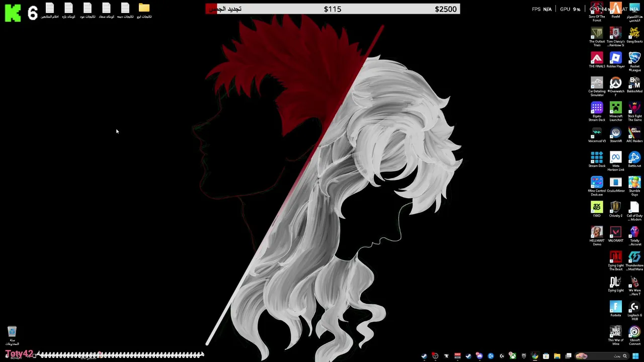Screen dimensions: 644x362
Task: Open Task View on the taskbar
Action: tap(569, 356)
